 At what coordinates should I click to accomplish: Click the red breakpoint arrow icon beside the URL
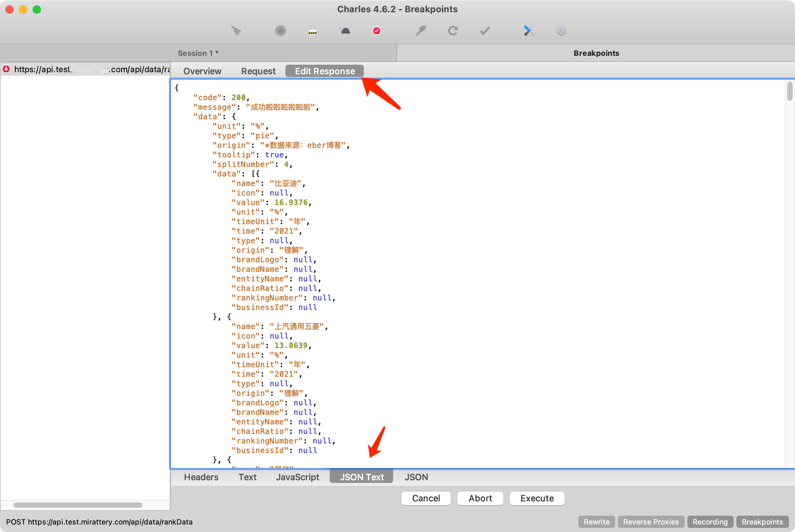click(6, 69)
